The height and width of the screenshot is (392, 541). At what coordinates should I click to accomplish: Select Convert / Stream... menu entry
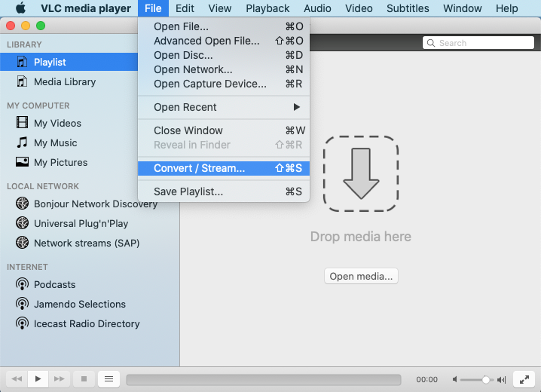[x=224, y=168]
